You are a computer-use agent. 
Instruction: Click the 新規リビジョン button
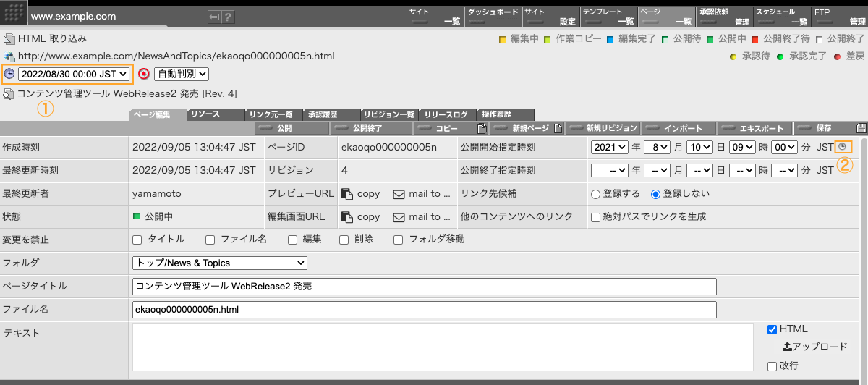(x=603, y=128)
